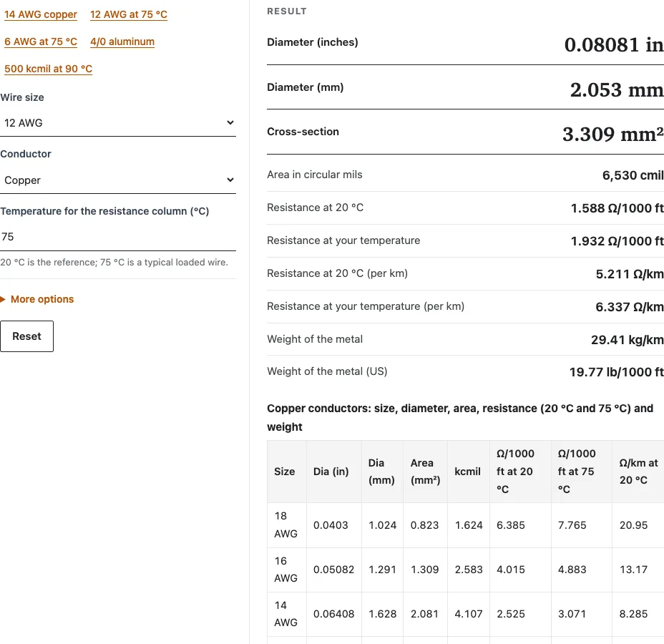Expand the More options section

37,299
